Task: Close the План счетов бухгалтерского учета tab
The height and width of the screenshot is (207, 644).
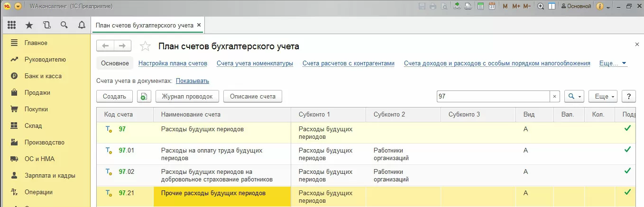Action: tap(199, 25)
